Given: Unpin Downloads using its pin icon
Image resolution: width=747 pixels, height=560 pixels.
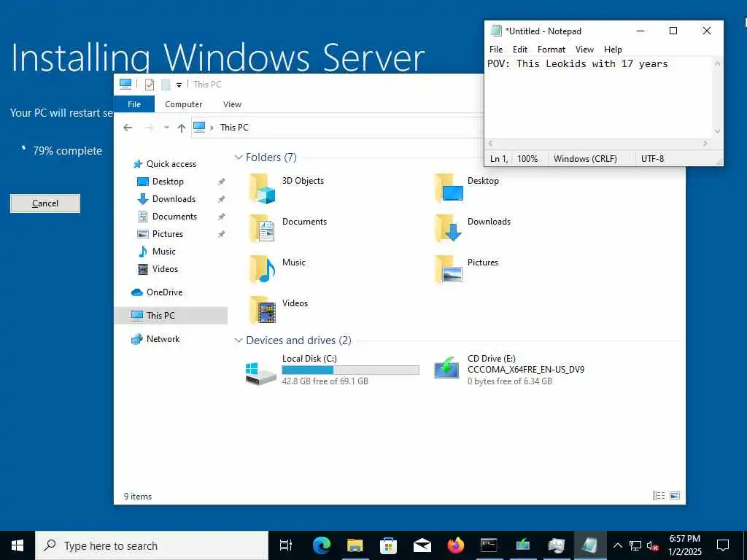Looking at the screenshot, I should click(x=221, y=199).
